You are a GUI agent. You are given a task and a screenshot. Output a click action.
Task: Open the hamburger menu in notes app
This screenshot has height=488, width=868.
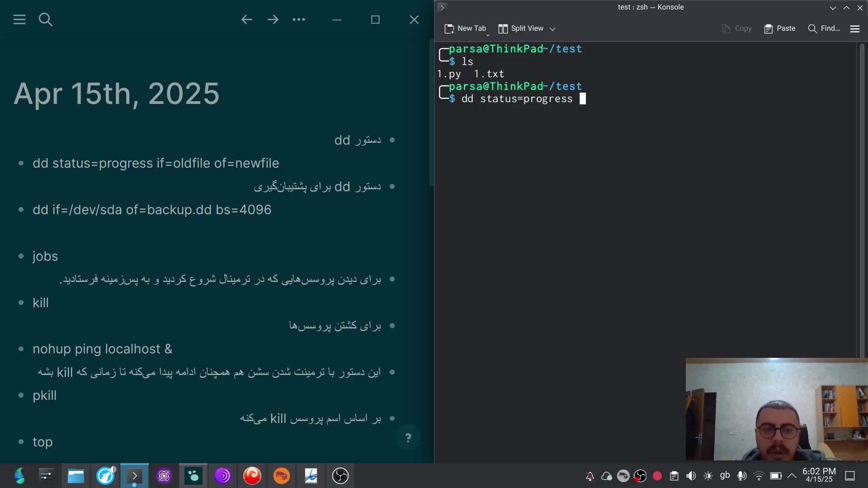[x=19, y=19]
